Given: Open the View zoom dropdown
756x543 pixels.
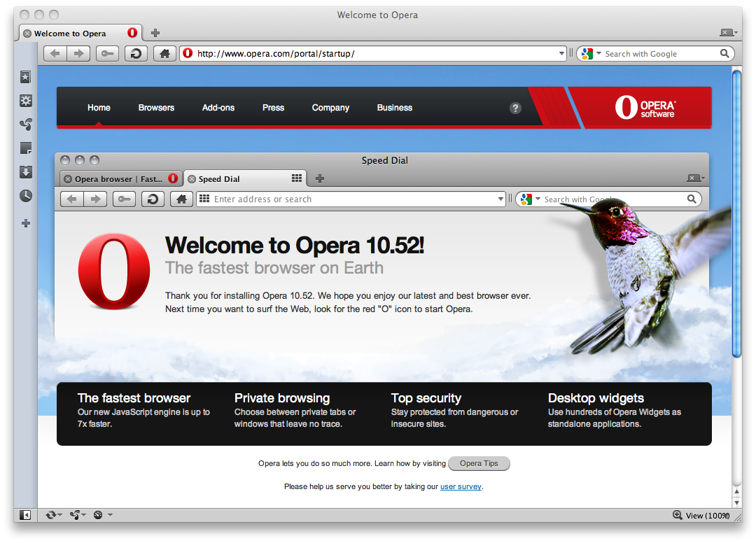Looking at the screenshot, I should [700, 515].
